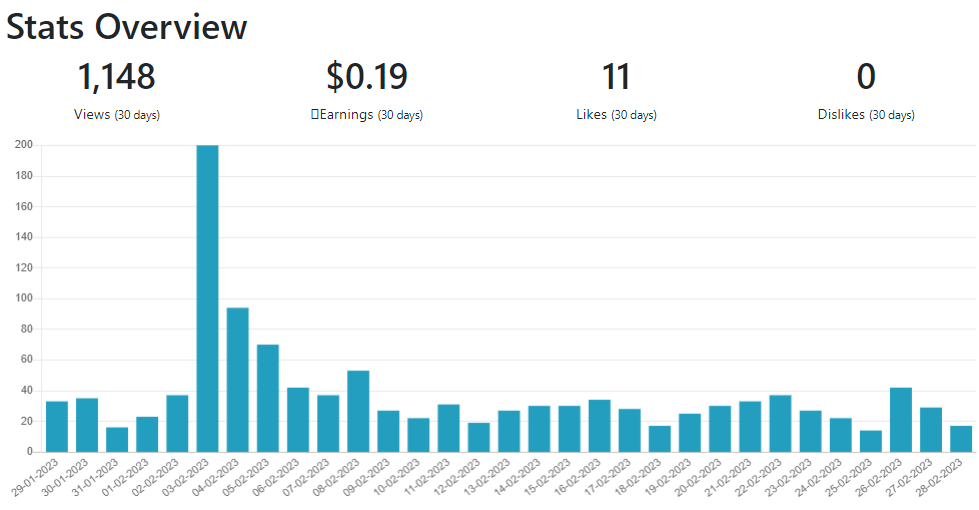Select the $0.19 earnings value

367,76
